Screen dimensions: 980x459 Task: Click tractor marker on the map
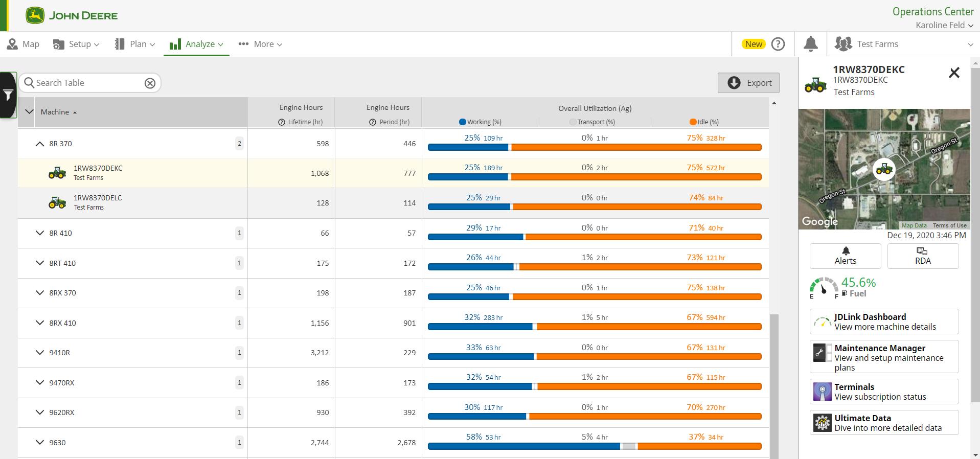884,169
